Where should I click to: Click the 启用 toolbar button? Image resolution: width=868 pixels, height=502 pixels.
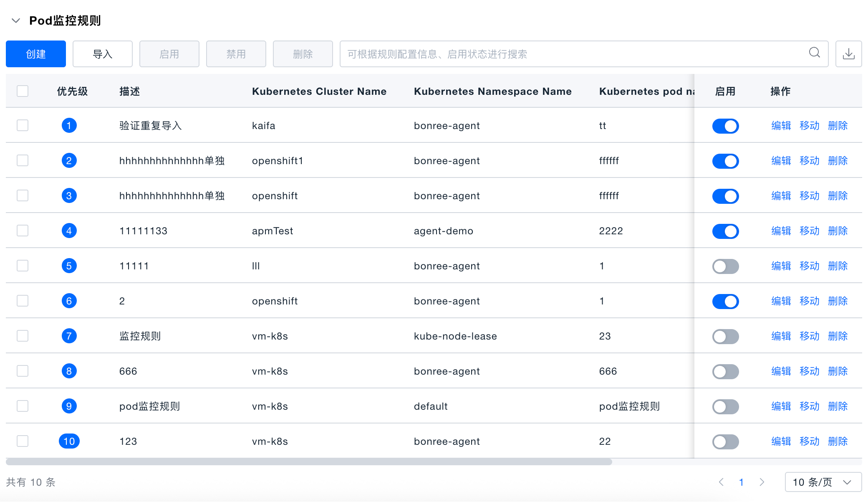click(169, 54)
